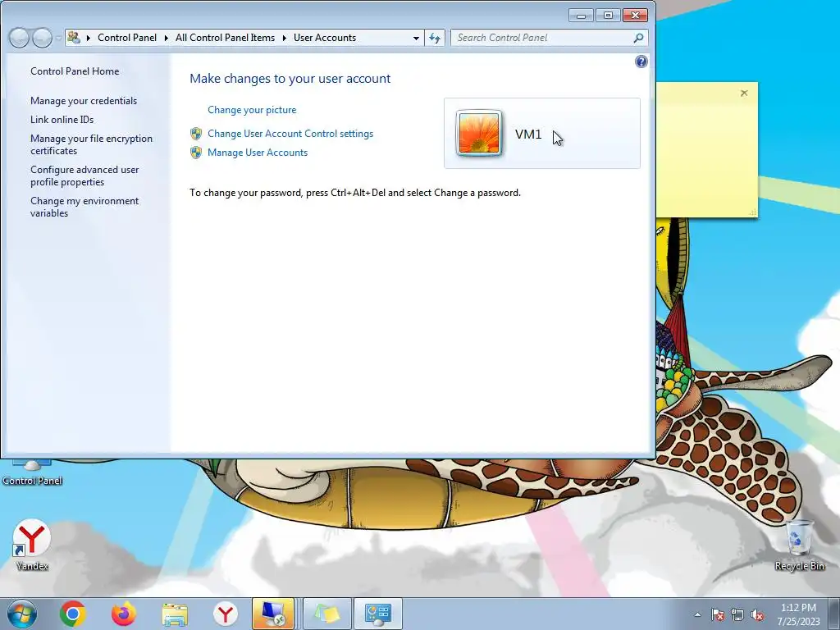Screen dimensions: 840x630
Task: Open Manage your credentials link
Action: coord(84,101)
